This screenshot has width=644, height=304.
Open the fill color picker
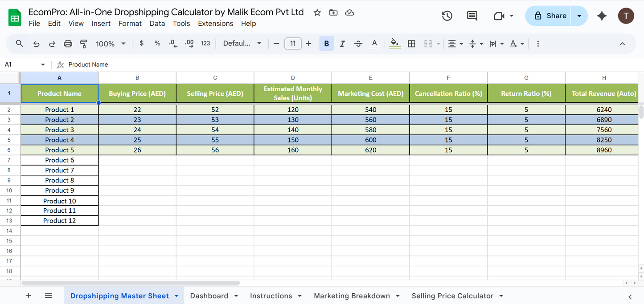(395, 44)
